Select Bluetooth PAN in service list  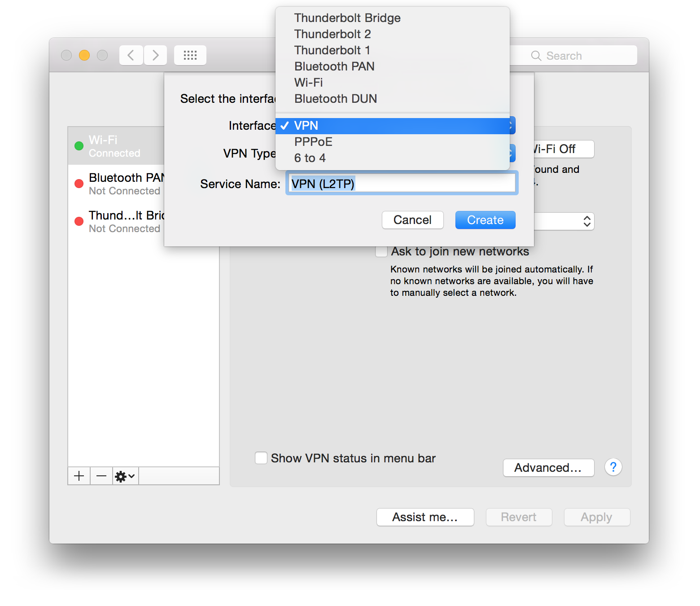116,184
